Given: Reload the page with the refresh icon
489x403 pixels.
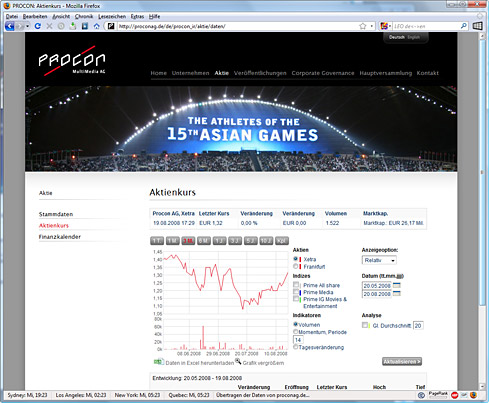Looking at the screenshot, I should pos(38,26).
